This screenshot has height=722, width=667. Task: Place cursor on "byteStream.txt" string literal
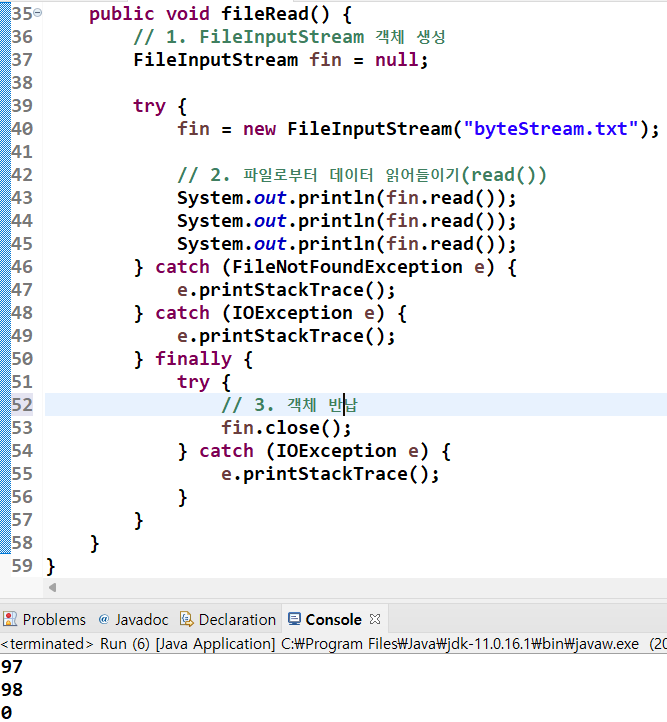[551, 128]
